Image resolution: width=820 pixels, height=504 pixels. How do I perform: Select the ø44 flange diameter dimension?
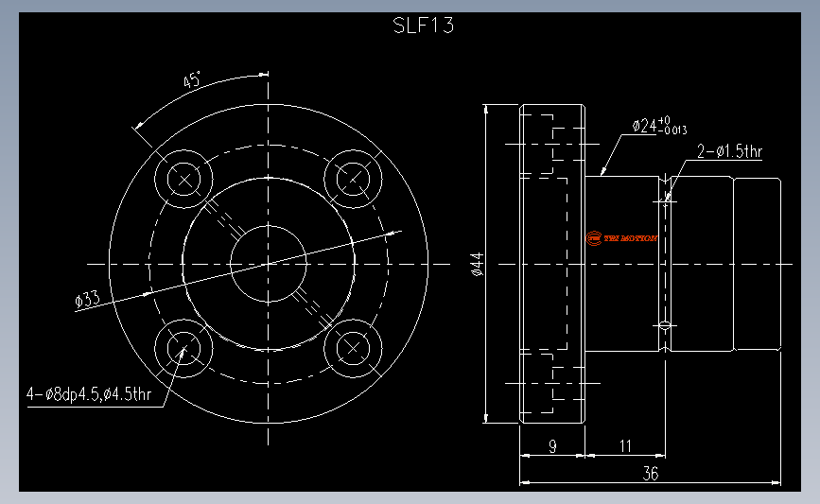click(477, 265)
